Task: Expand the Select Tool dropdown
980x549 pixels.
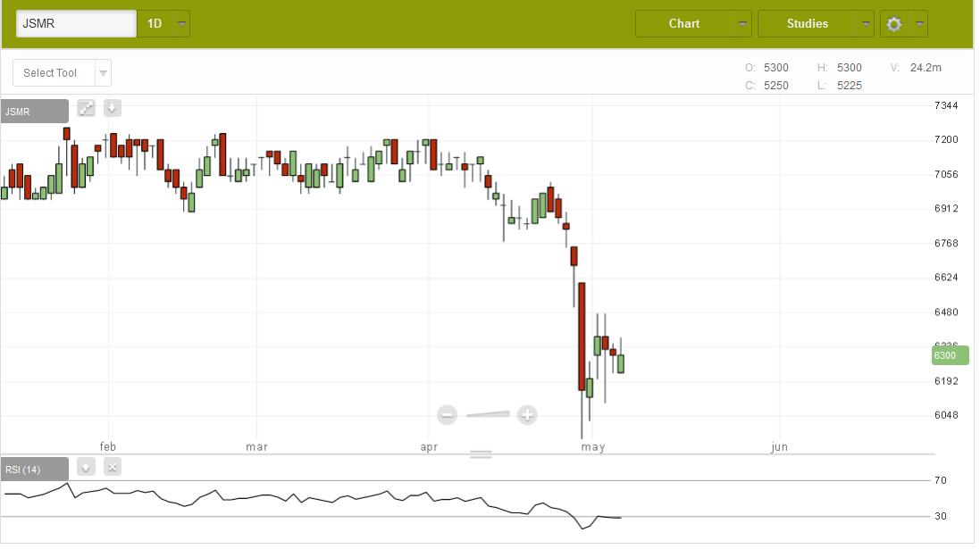Action: (x=104, y=73)
